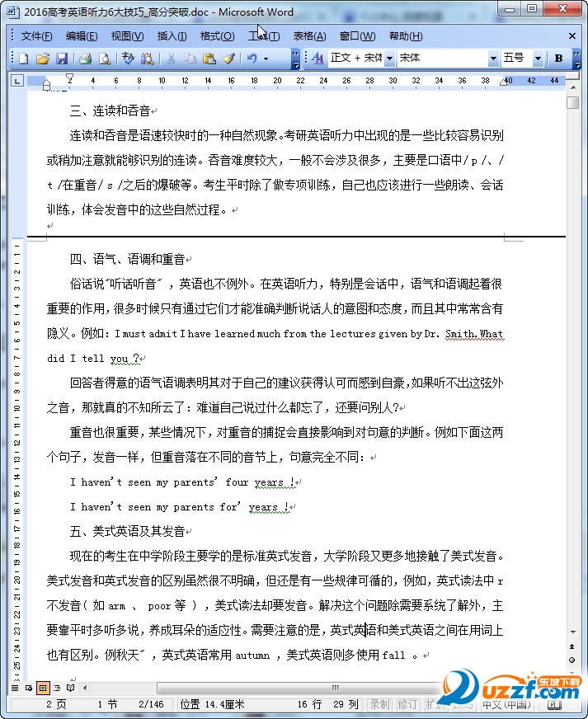Click the heading 五、美式英语及其发音
588x719 pixels.
click(x=128, y=532)
